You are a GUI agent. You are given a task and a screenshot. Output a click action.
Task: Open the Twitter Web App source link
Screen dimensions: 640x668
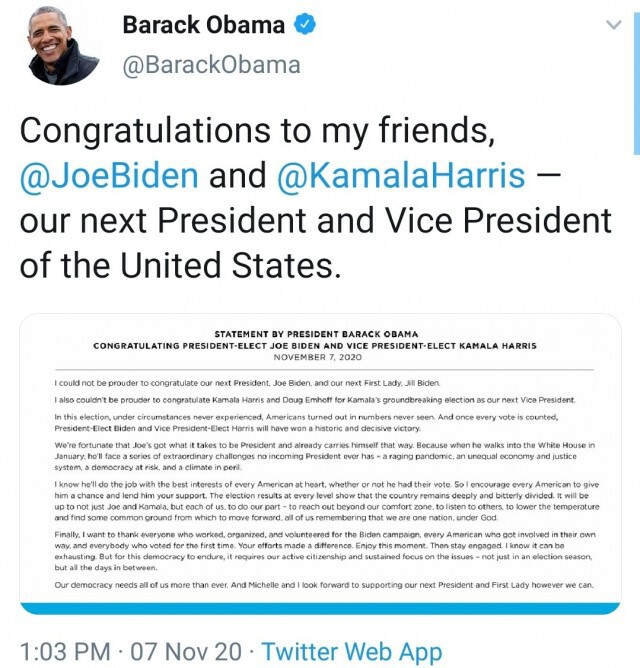point(352,652)
